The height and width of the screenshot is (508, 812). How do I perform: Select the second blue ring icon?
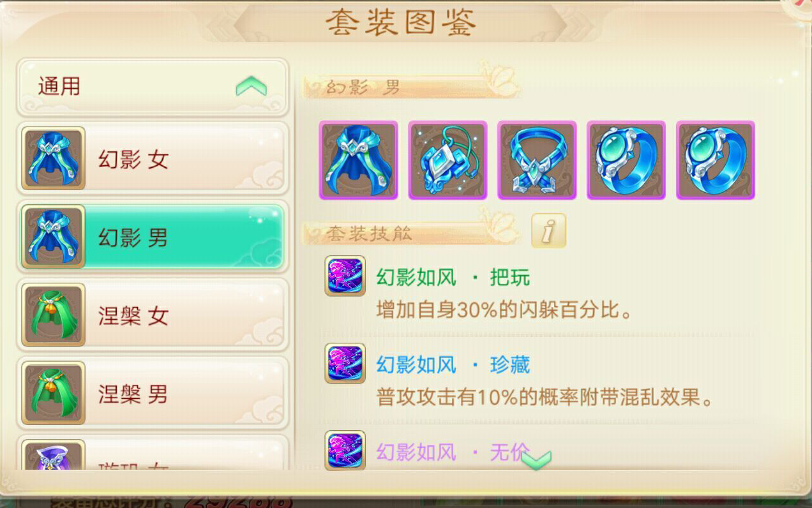pos(716,160)
